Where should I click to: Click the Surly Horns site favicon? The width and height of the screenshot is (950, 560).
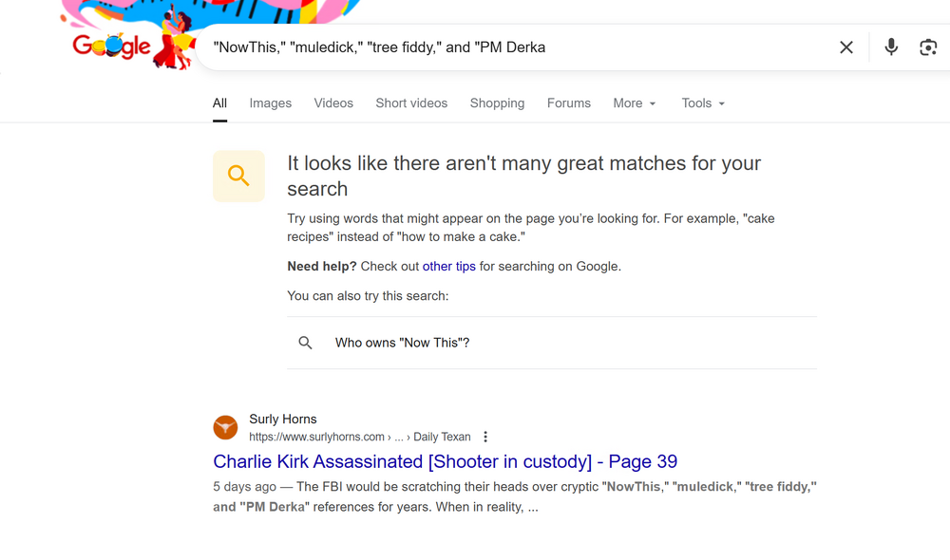click(x=225, y=427)
